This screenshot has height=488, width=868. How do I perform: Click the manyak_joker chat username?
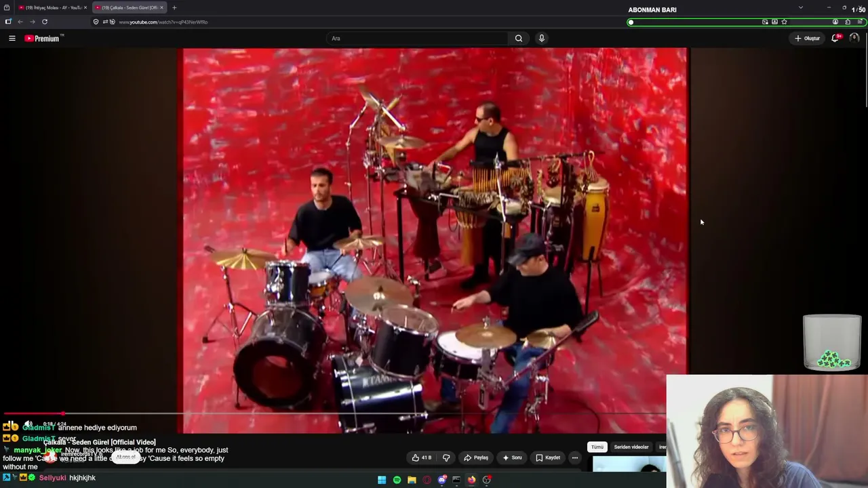click(38, 450)
